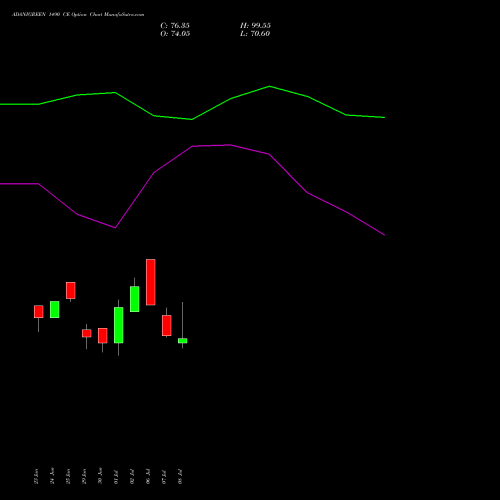
Task: Select the 07 Jul date label
Action: (x=164, y=477)
